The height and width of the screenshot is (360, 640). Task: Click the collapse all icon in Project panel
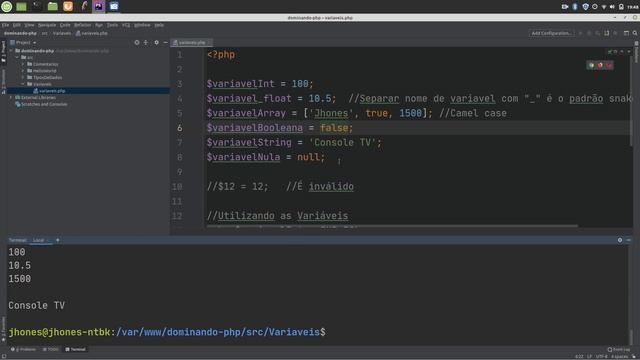tap(146, 42)
